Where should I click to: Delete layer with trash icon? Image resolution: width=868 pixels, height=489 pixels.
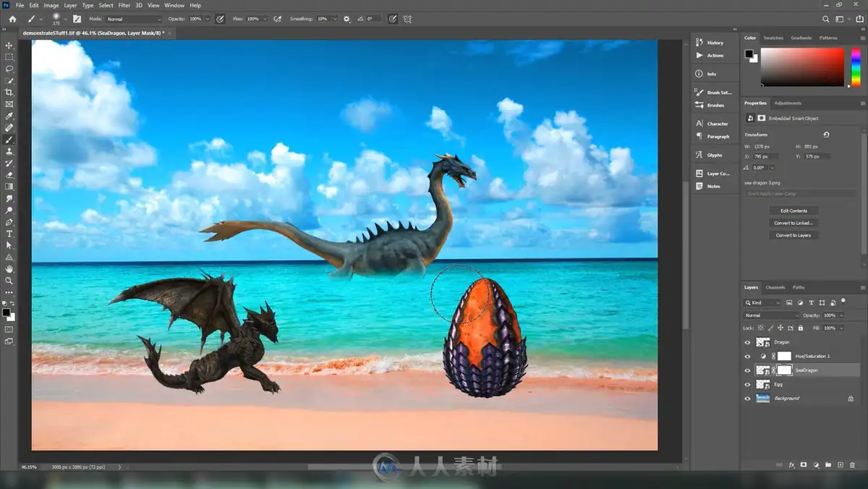click(x=853, y=465)
